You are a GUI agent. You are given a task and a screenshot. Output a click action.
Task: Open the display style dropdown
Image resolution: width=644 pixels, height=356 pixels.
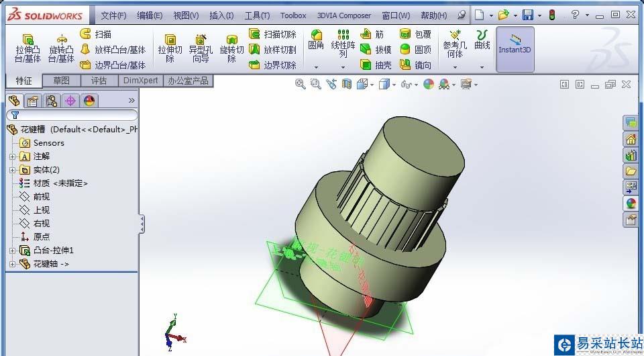[394, 85]
